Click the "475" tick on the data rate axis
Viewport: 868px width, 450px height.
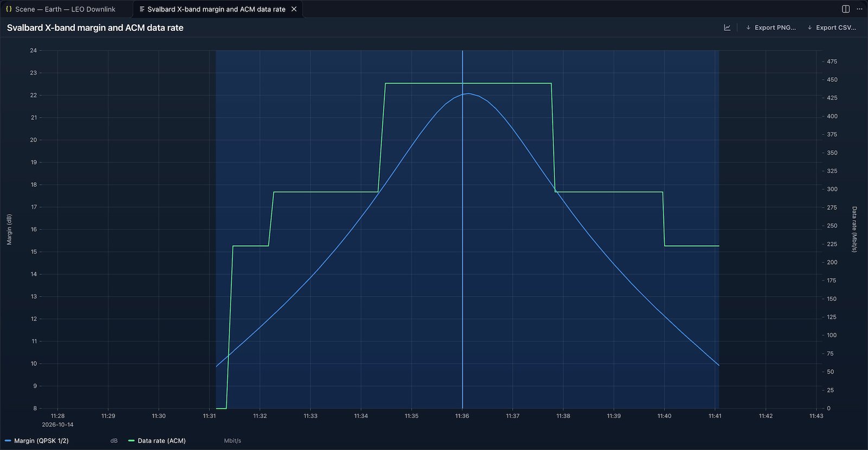click(832, 61)
